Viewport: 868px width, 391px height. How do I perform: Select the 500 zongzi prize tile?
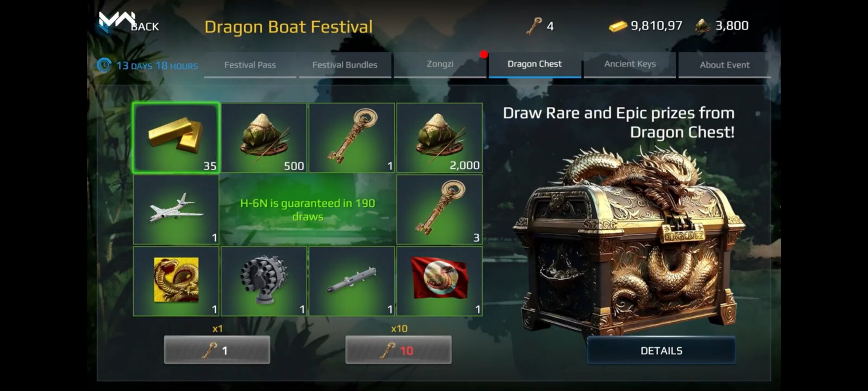point(264,138)
